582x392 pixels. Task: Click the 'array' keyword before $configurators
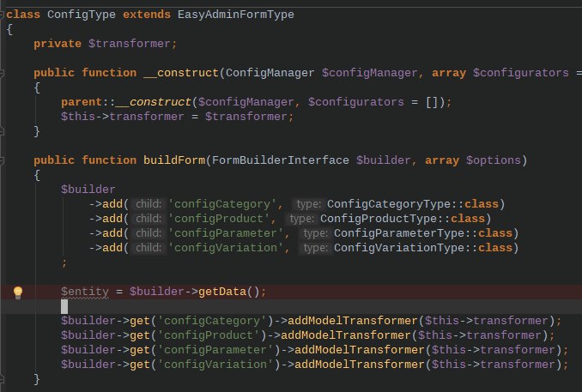coord(449,73)
